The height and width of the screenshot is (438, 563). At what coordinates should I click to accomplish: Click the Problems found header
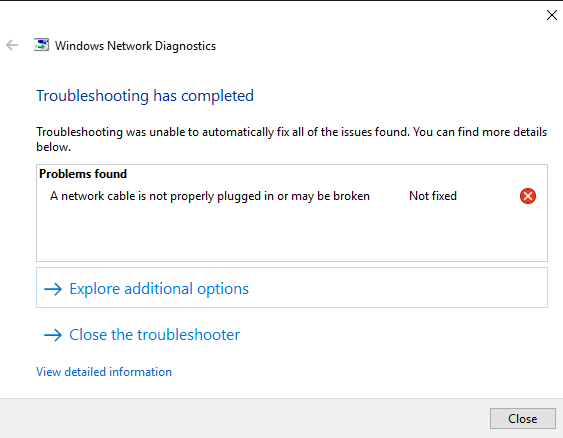[83, 174]
